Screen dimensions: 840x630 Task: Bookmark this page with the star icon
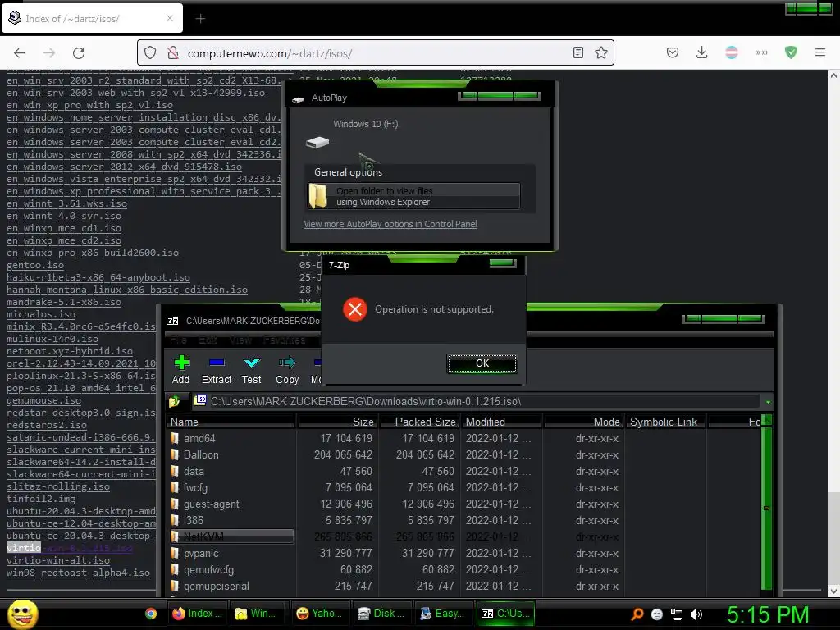coord(601,52)
